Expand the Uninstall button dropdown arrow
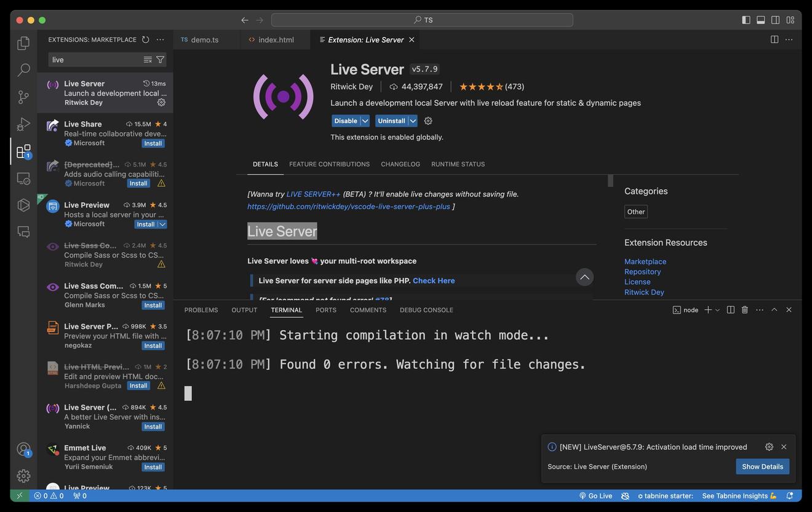 [x=413, y=121]
